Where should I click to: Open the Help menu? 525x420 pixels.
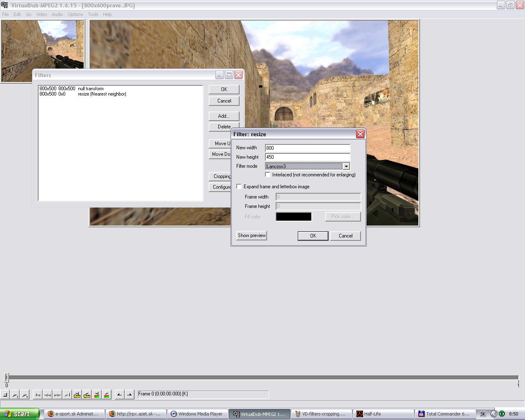[x=107, y=14]
